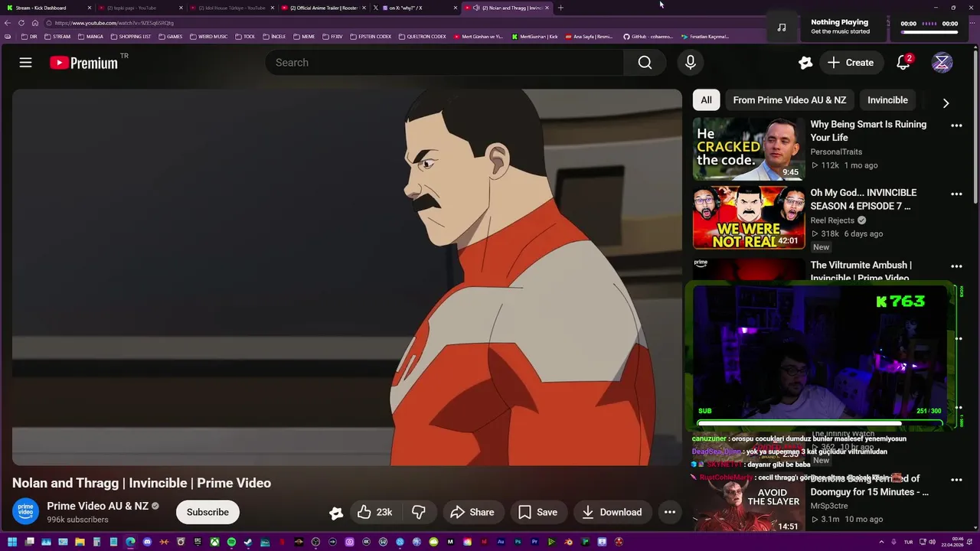Open INVINCIBLE SEASON 4 EPISODE 7 thumbnail
Image resolution: width=980 pixels, height=551 pixels.
(749, 217)
